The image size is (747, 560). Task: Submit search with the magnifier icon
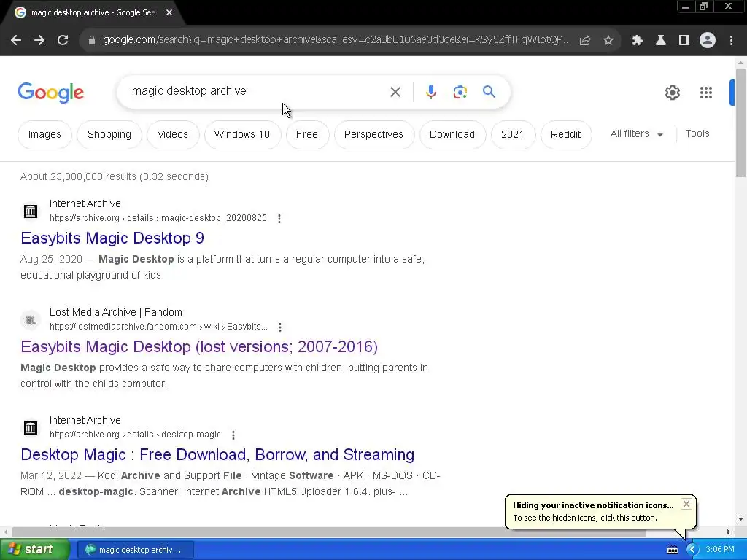point(489,91)
